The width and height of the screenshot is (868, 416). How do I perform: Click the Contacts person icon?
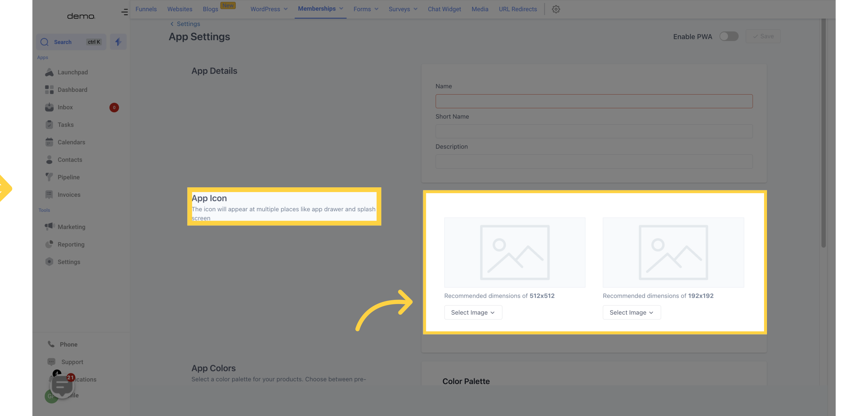(49, 160)
